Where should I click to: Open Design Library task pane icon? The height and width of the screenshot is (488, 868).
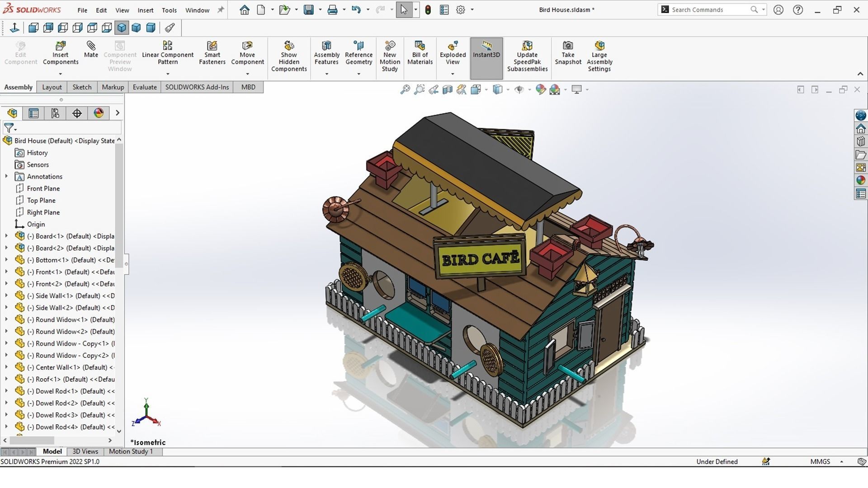click(x=861, y=141)
